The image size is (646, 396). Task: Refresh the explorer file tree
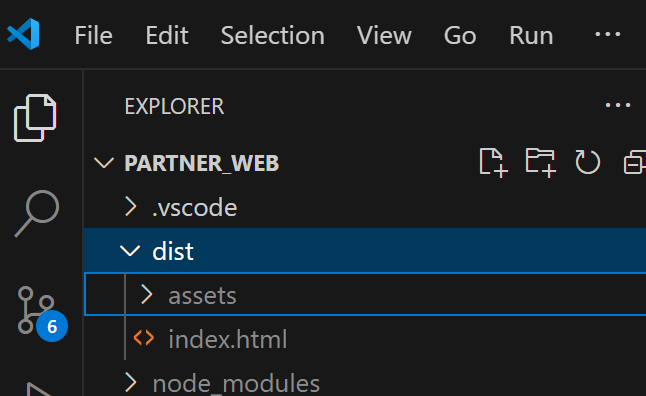tap(587, 162)
